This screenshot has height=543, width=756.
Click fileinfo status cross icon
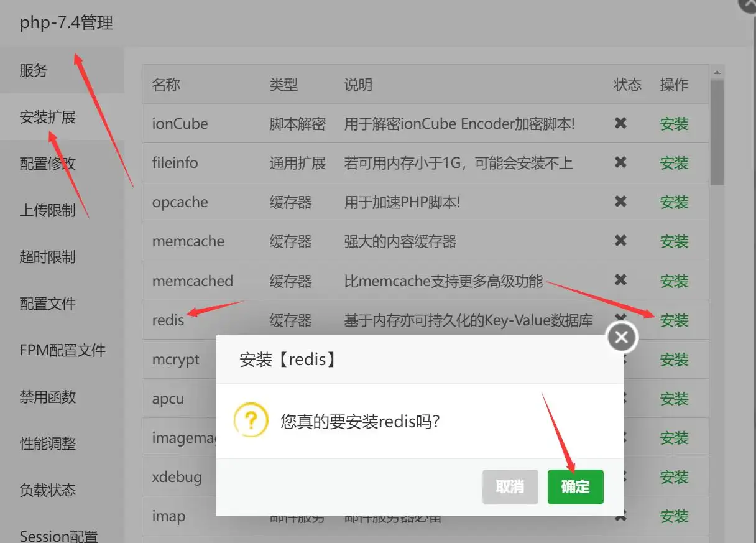click(x=620, y=162)
